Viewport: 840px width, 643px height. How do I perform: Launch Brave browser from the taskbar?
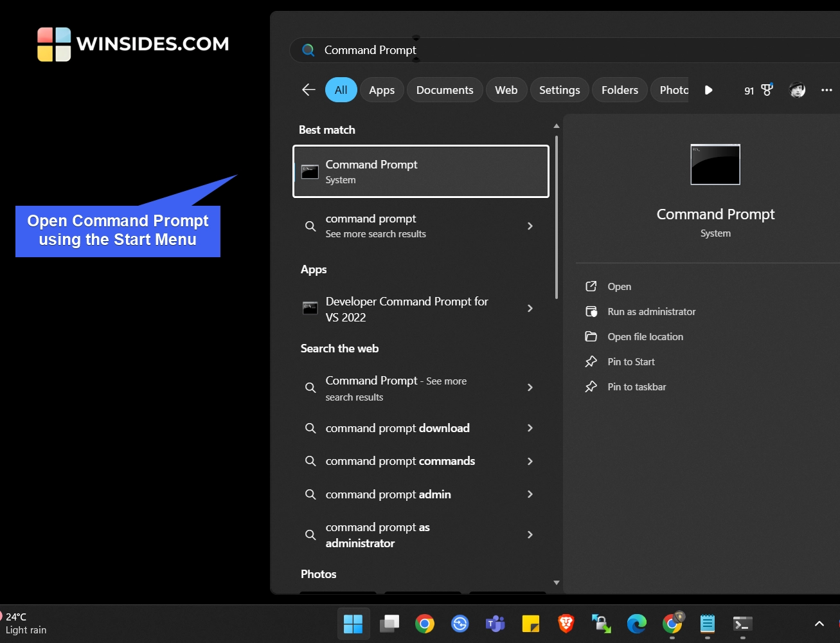(566, 624)
